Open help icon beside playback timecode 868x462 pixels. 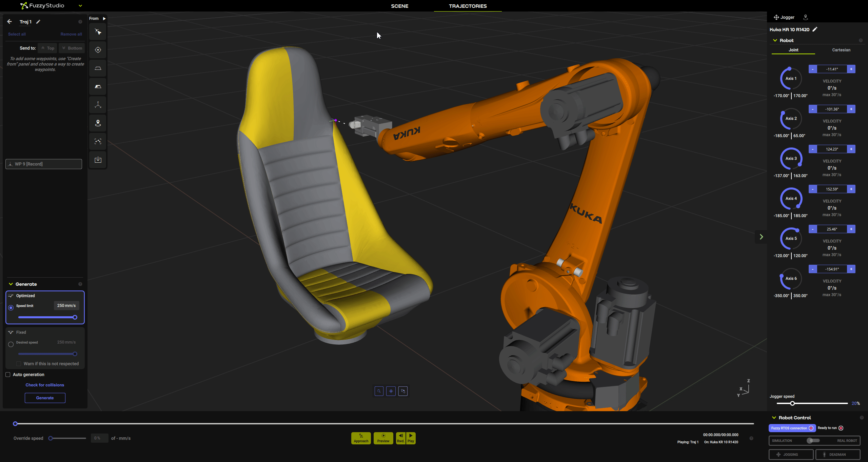point(751,438)
